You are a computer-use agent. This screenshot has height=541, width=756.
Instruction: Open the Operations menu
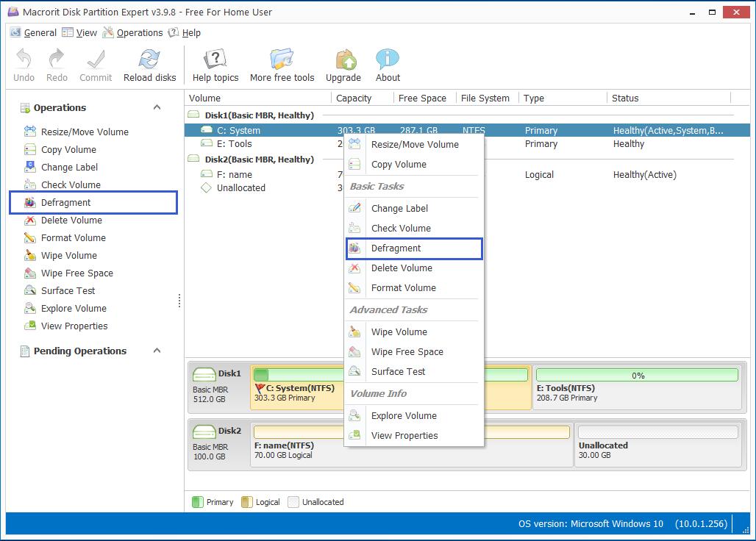tap(132, 33)
